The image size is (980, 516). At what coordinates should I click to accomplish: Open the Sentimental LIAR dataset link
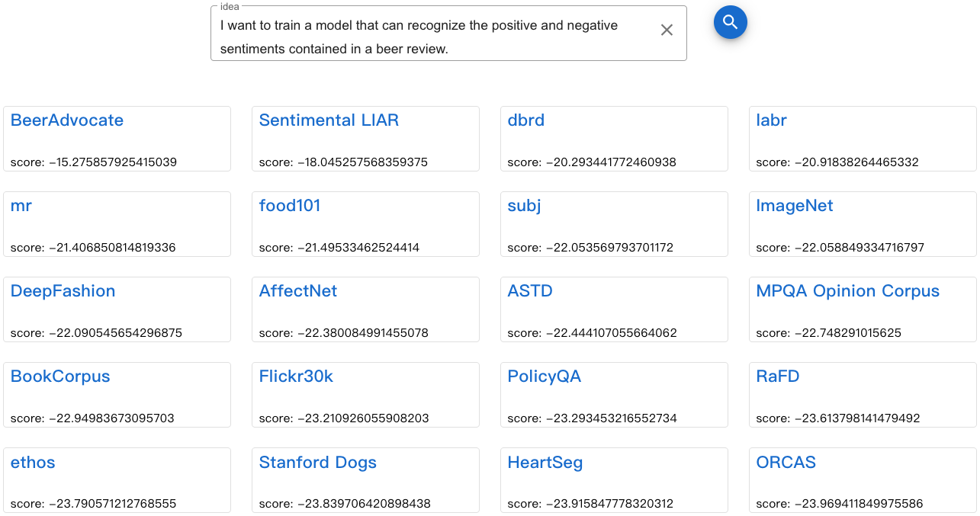pyautogui.click(x=329, y=120)
